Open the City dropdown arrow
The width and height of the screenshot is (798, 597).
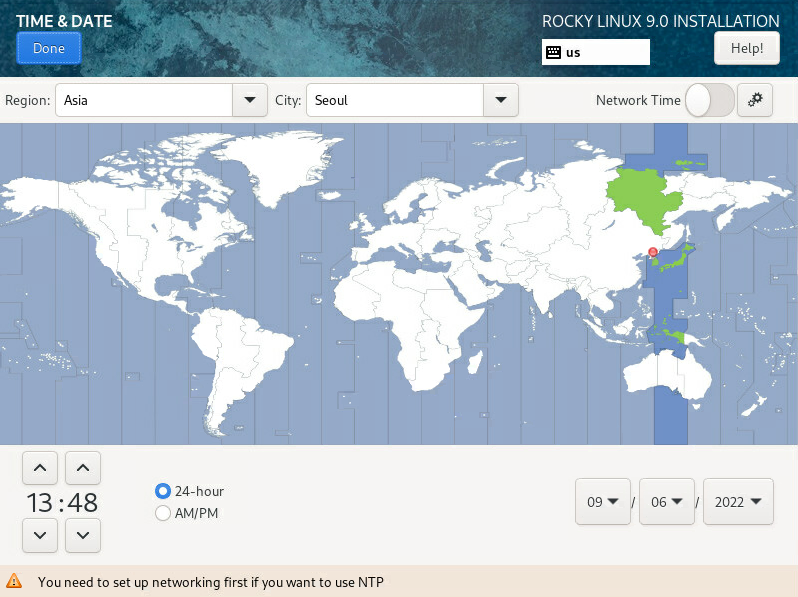[501, 100]
